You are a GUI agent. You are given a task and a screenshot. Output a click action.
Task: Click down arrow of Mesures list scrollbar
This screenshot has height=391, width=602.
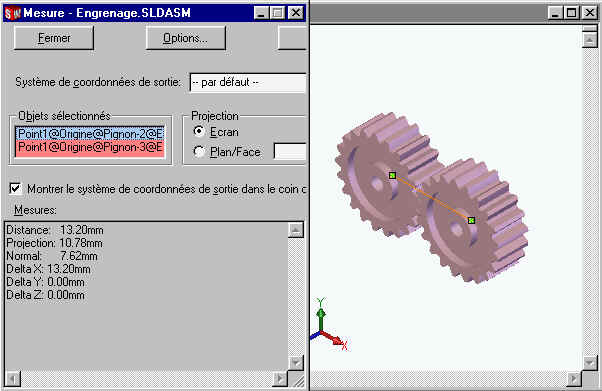point(296,362)
